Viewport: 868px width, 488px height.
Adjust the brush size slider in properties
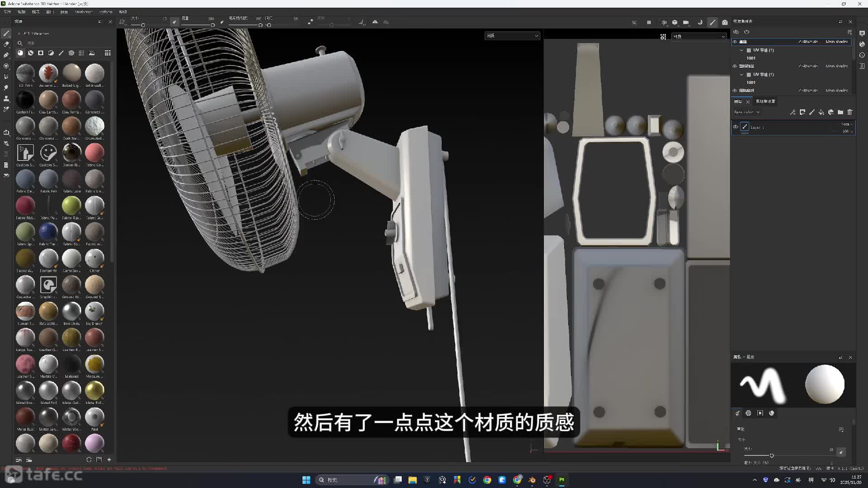tap(771, 455)
